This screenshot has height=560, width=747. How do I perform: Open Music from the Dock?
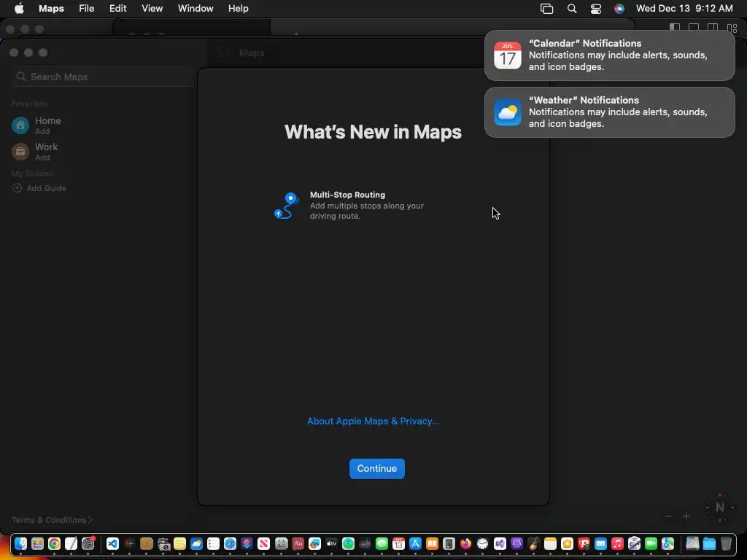click(x=617, y=543)
